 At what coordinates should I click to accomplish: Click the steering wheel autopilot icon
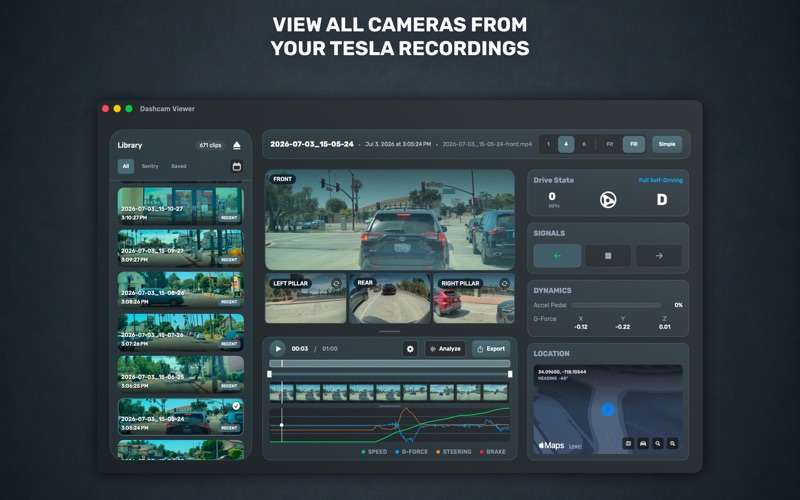point(608,199)
